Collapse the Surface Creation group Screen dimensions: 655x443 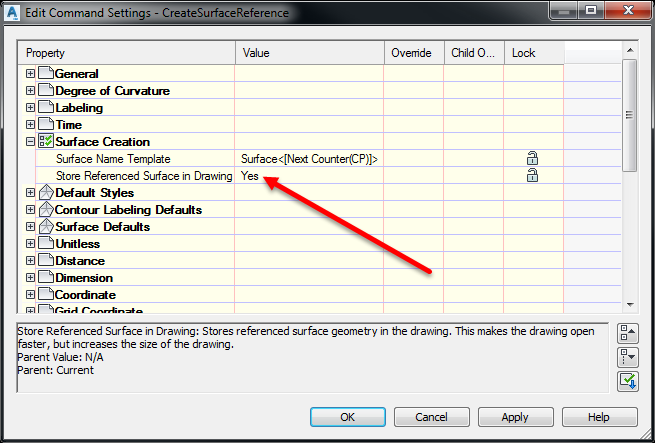point(30,142)
